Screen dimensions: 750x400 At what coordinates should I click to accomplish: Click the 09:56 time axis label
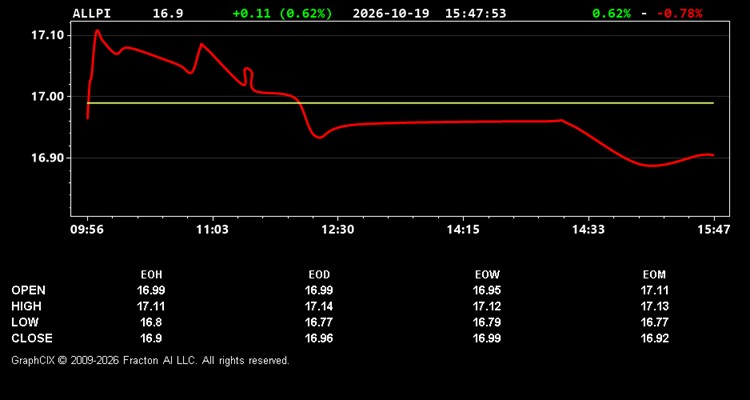pyautogui.click(x=87, y=230)
